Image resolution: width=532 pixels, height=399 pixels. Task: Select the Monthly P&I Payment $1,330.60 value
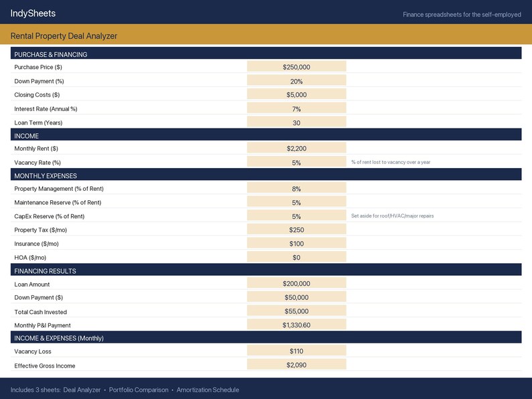(297, 325)
